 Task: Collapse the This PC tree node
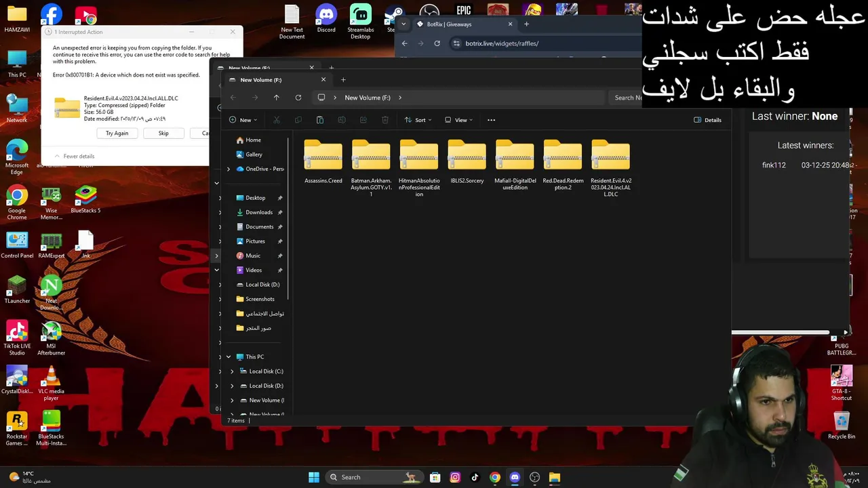pyautogui.click(x=228, y=357)
